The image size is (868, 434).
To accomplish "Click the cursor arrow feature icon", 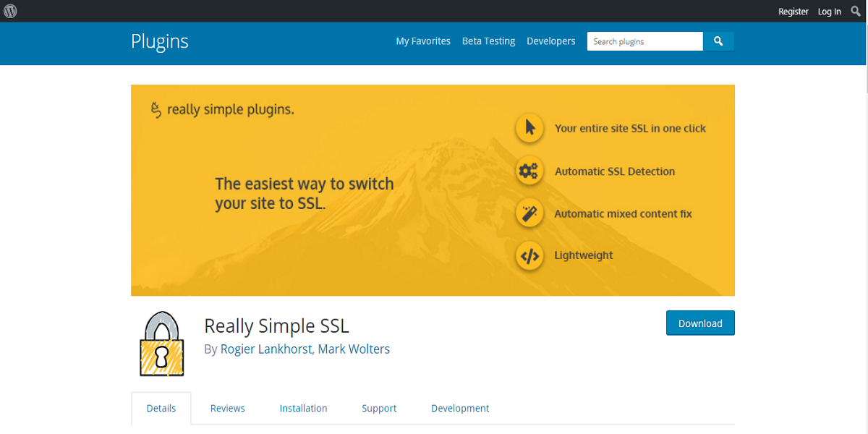I will tap(529, 128).
